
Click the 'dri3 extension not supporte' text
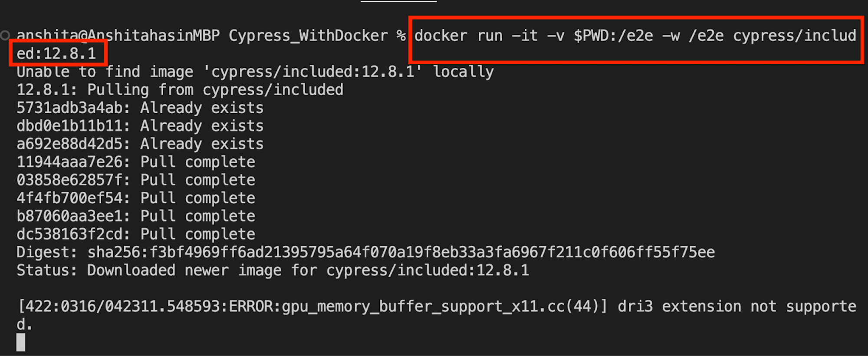736,307
